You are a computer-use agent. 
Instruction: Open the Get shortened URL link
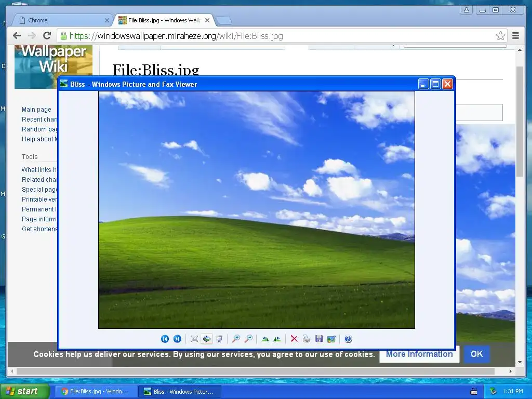tap(39, 229)
